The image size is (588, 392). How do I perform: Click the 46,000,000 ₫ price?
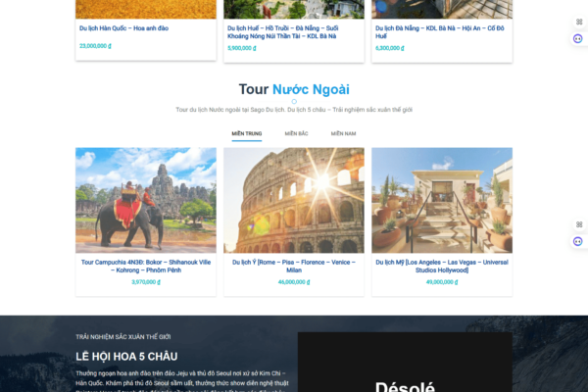[294, 282]
